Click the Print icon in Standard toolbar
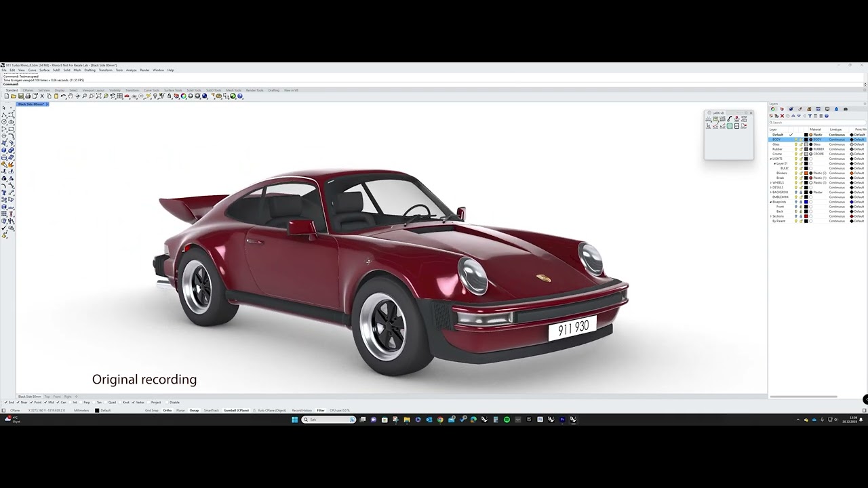 [28, 96]
